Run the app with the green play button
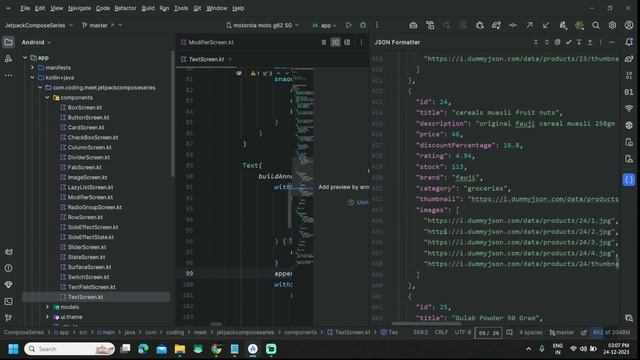This screenshot has height=360, width=640. 349,25
